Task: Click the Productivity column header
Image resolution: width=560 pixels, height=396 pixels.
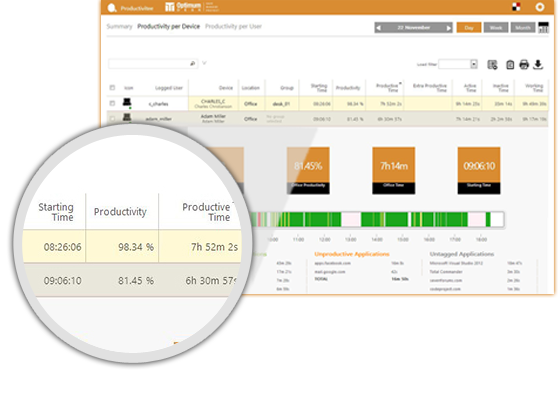Action: coord(348,88)
